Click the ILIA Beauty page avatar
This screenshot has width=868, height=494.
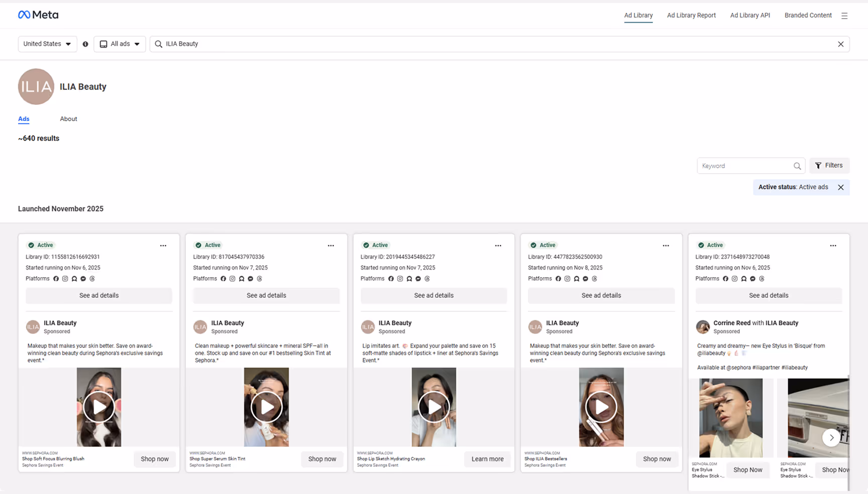pyautogui.click(x=36, y=86)
